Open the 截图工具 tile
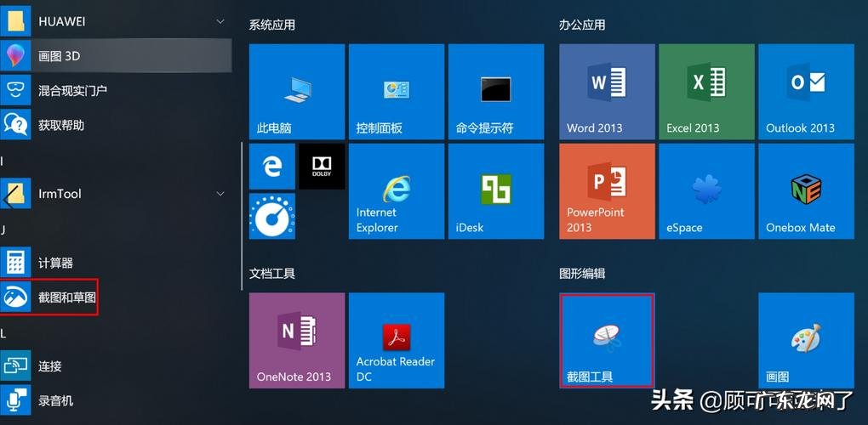Screen dimensions: 868x425 point(607,341)
